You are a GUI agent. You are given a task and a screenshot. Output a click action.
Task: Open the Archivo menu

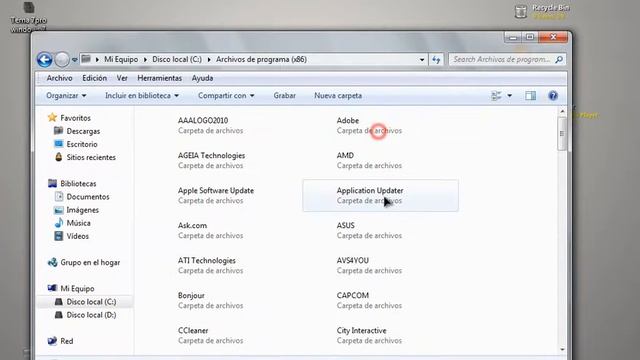point(59,78)
